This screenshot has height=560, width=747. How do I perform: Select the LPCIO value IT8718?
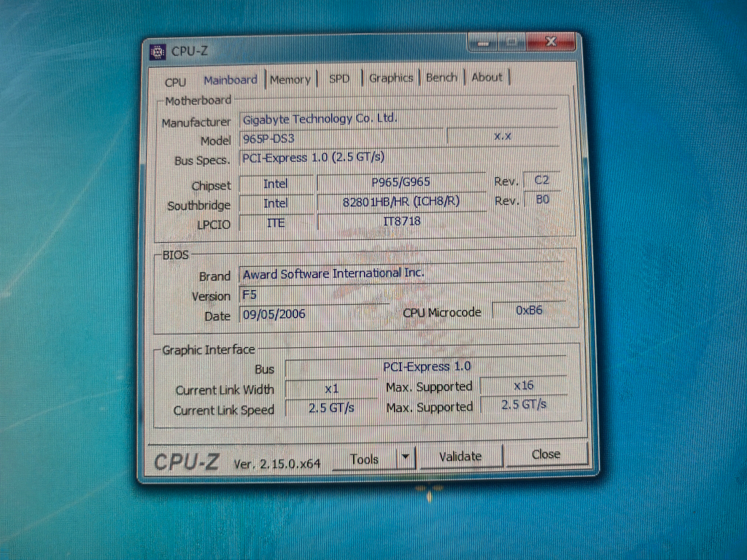(x=402, y=221)
